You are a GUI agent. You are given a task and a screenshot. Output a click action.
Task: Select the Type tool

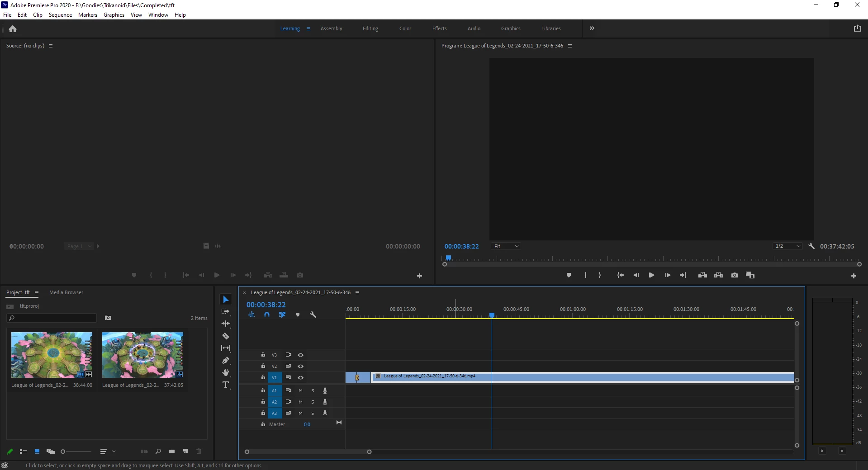226,385
